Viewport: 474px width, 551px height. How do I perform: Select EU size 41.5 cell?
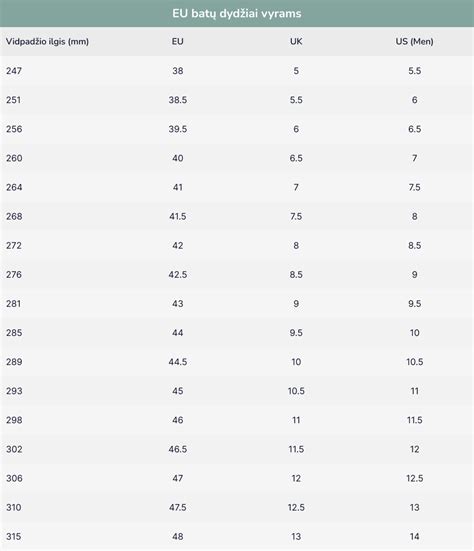click(x=177, y=216)
